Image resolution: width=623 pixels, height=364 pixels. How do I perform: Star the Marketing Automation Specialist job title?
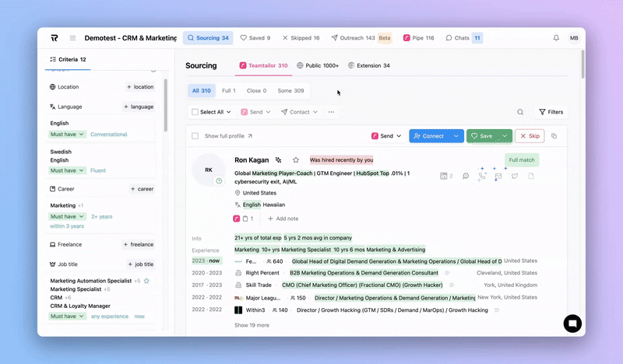point(146,281)
